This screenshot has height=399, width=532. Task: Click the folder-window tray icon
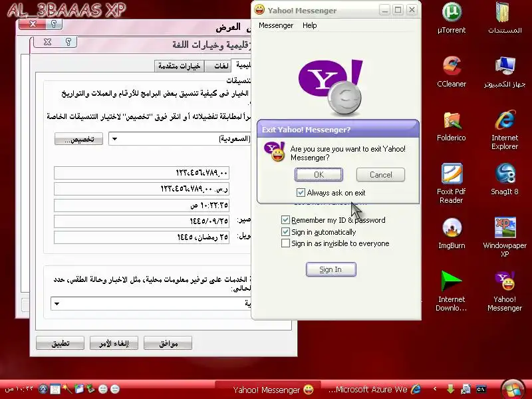(78, 389)
